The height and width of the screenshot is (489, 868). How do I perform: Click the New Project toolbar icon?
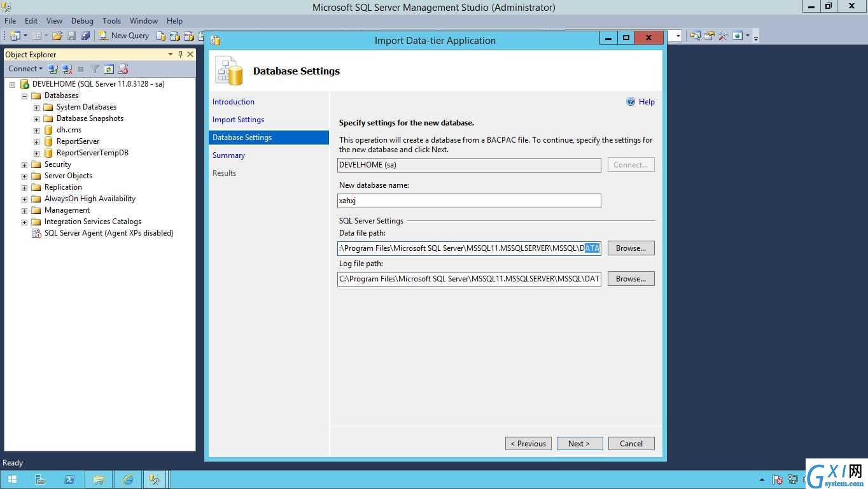pyautogui.click(x=15, y=36)
